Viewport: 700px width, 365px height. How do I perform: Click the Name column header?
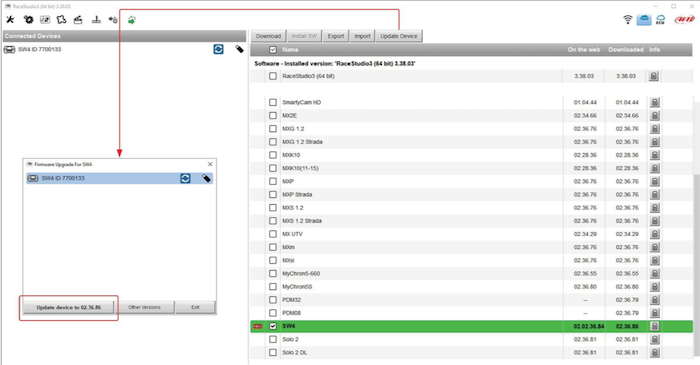pos(290,50)
